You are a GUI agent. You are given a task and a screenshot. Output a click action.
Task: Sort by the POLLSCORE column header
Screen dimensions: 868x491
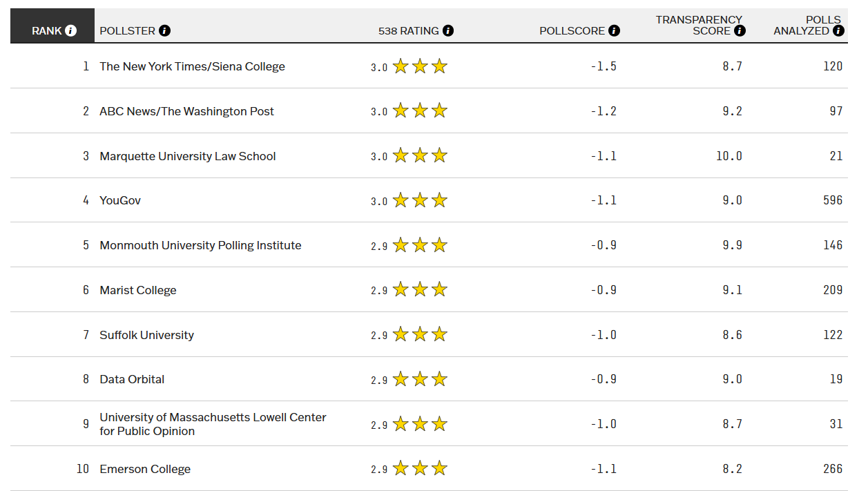point(572,30)
